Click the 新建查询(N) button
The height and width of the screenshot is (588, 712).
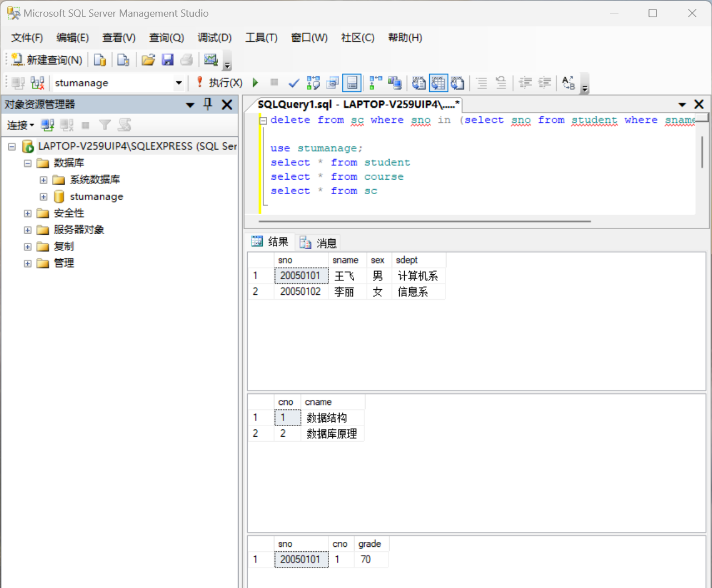point(47,60)
